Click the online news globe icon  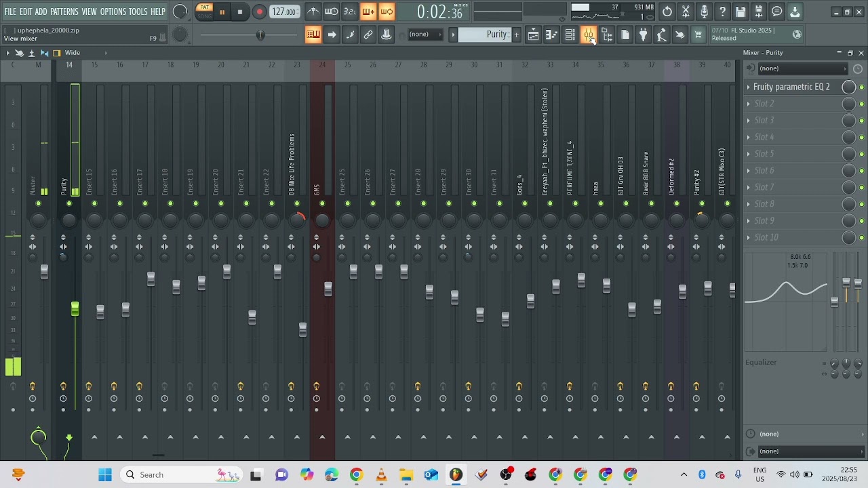coord(797,35)
